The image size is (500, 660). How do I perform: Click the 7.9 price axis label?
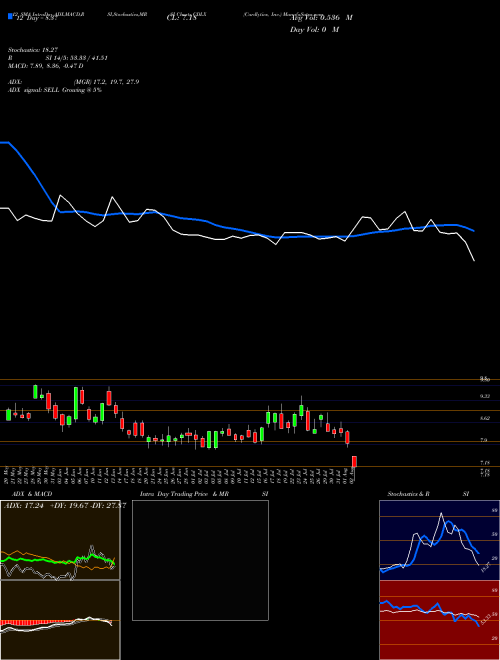pyautogui.click(x=484, y=441)
